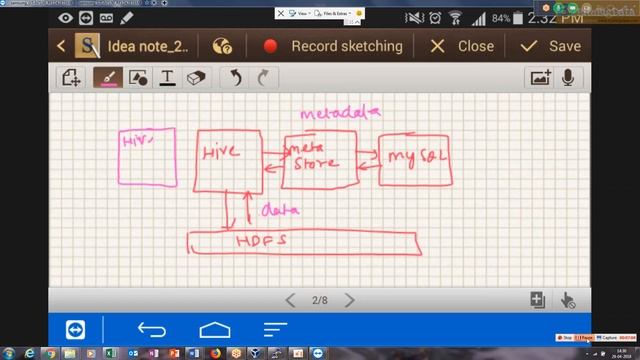Choose the Text tool
640x360 pixels.
pos(167,78)
